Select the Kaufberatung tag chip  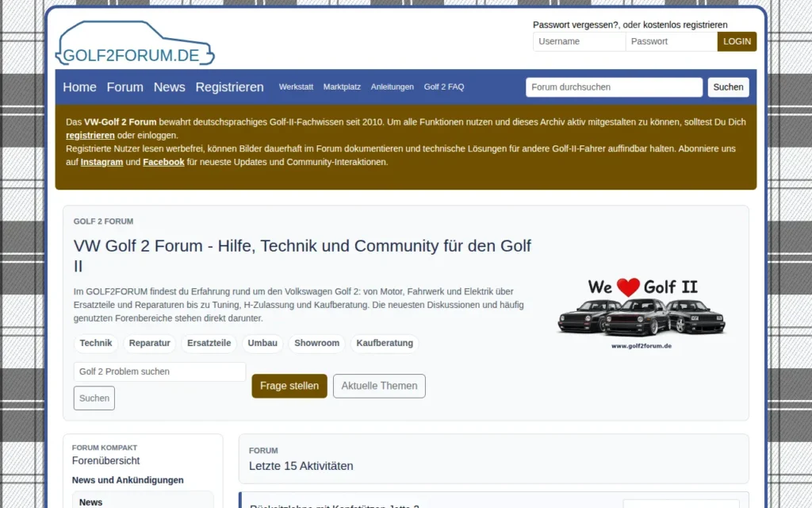[x=385, y=343]
